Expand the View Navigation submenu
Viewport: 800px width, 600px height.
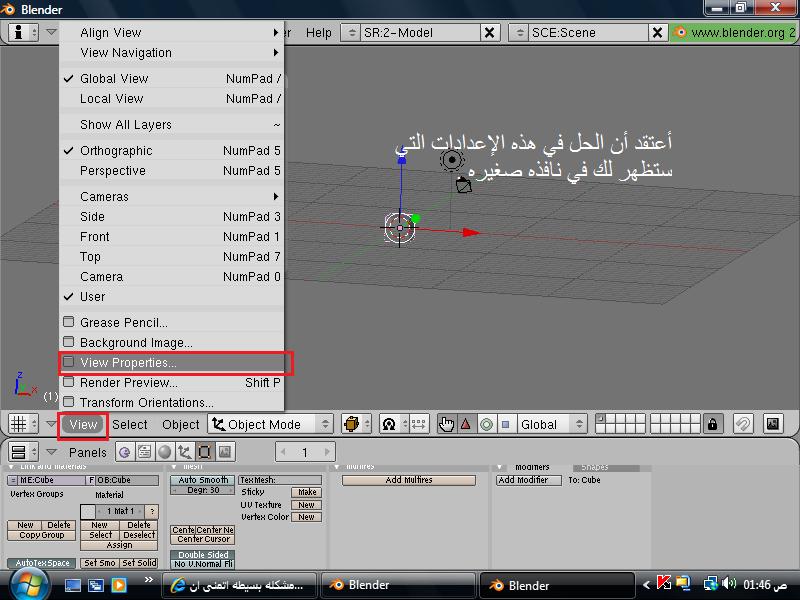click(171, 53)
